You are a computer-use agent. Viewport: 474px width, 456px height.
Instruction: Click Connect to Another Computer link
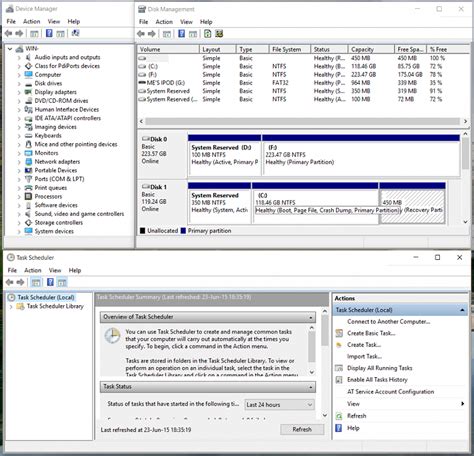pos(388,322)
